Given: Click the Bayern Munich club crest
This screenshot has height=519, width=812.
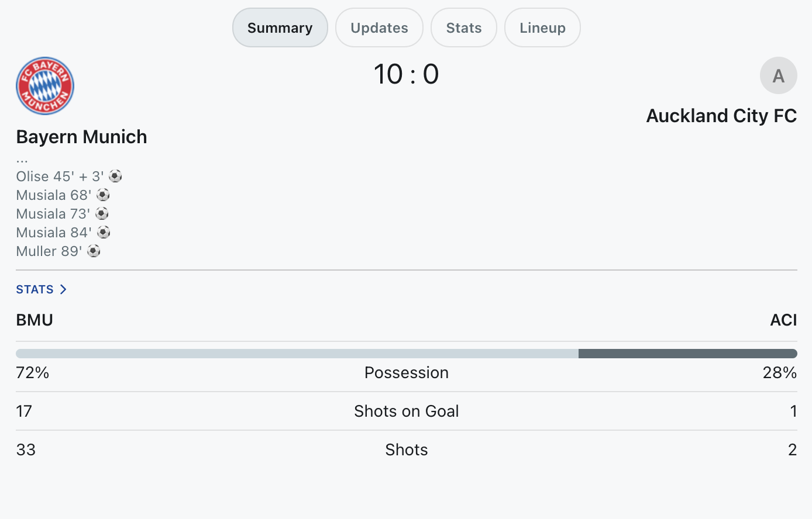Looking at the screenshot, I should pyautogui.click(x=45, y=86).
